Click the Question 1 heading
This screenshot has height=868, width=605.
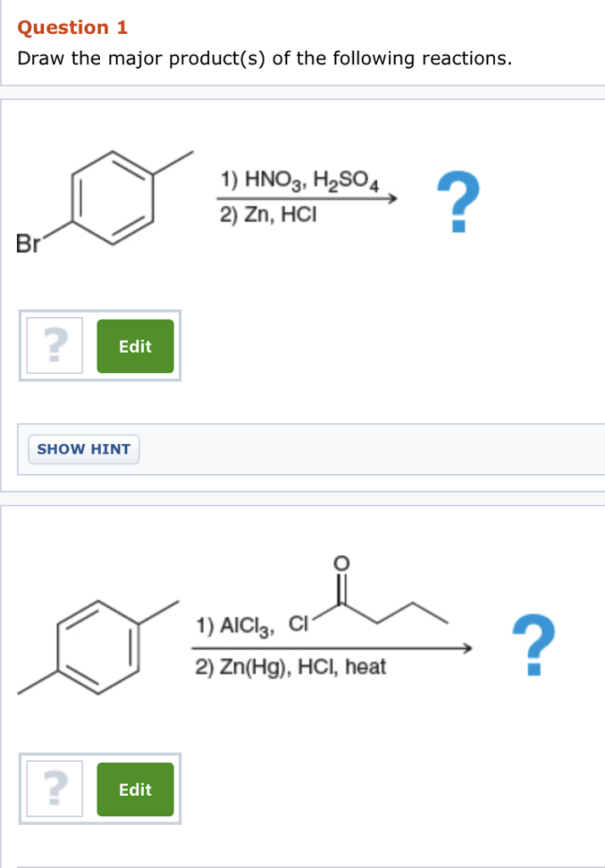[73, 27]
